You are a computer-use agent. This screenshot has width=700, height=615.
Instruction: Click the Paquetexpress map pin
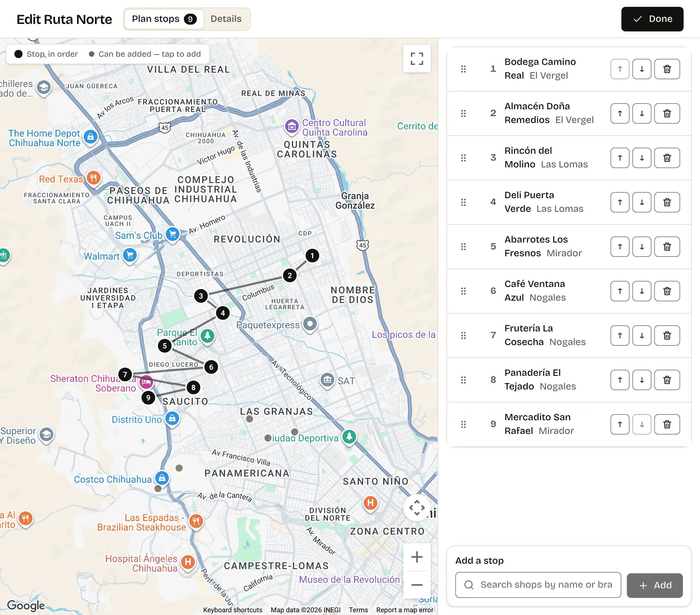310,324
